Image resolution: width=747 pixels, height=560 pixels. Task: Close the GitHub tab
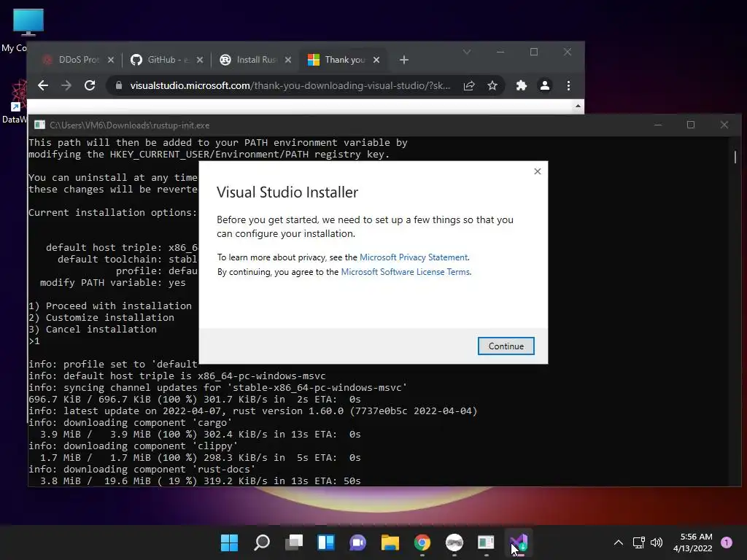click(x=200, y=60)
